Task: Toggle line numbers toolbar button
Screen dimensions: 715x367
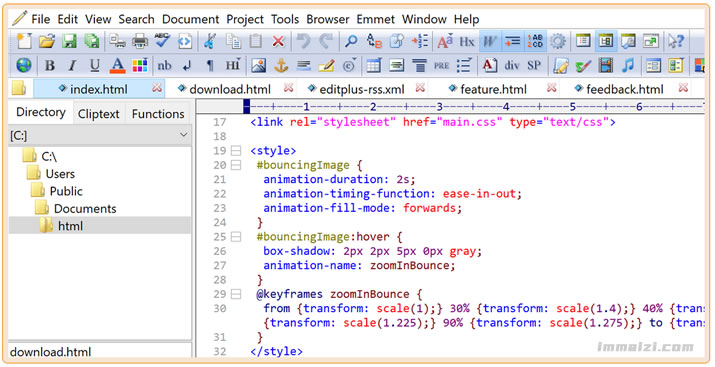Action: point(535,41)
